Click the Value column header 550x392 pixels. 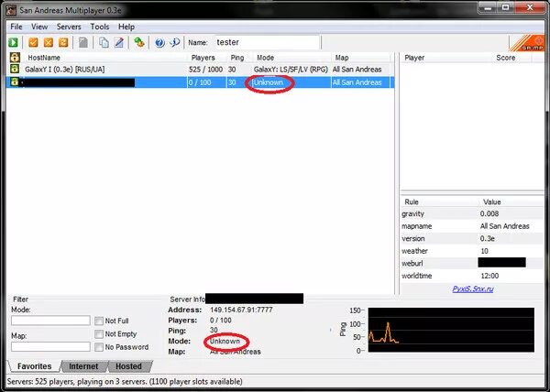point(511,202)
